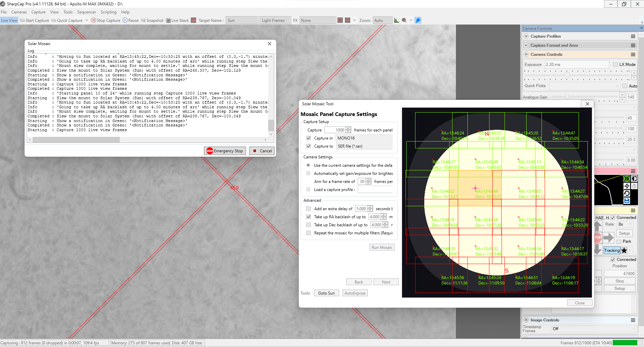Toggle the LX Mode checkbox
644x347 pixels.
[615, 65]
